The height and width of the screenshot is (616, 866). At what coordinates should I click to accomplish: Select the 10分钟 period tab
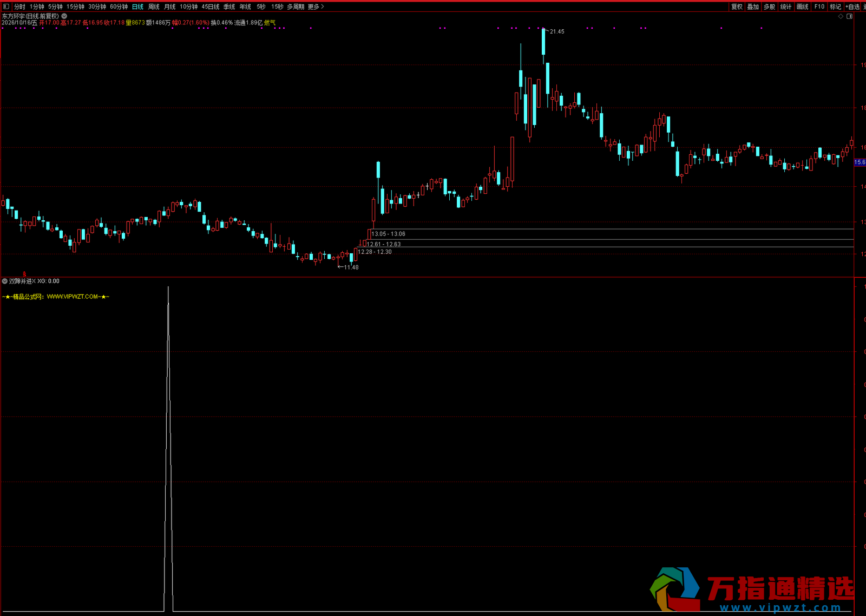(189, 6)
